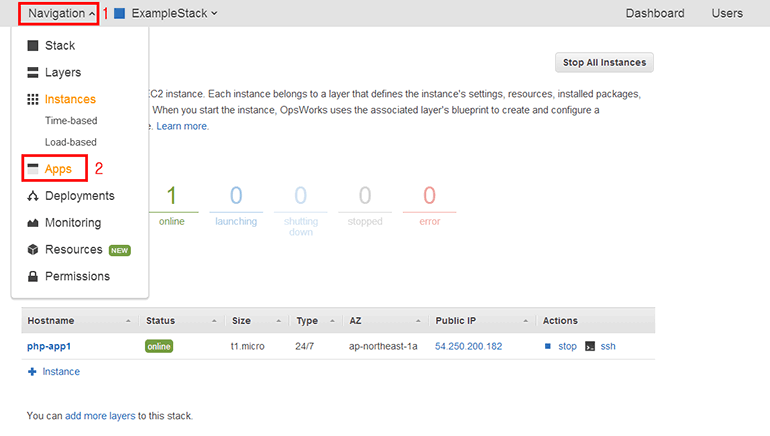Go to the Dashboard page

[654, 13]
